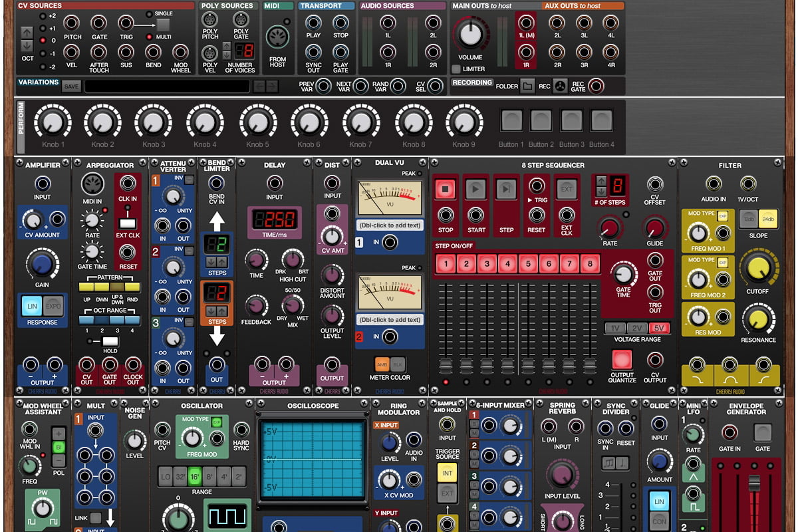Click the variation name display field
798x532 pixels.
point(168,86)
